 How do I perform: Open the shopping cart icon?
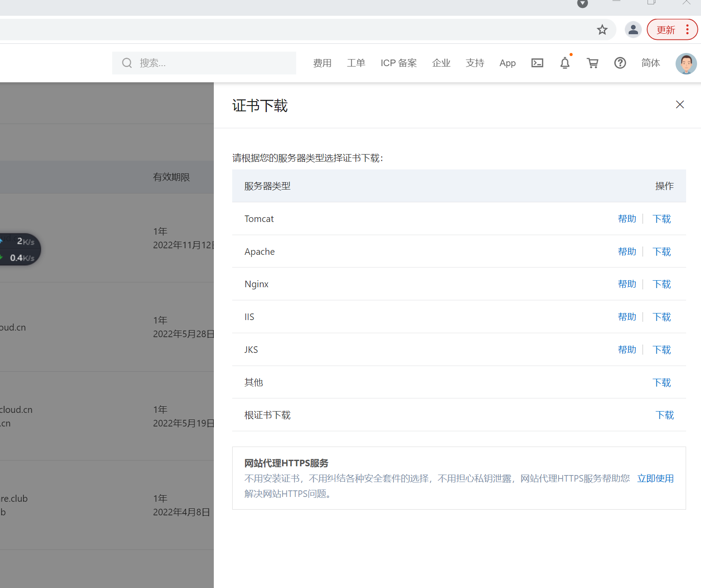[592, 63]
